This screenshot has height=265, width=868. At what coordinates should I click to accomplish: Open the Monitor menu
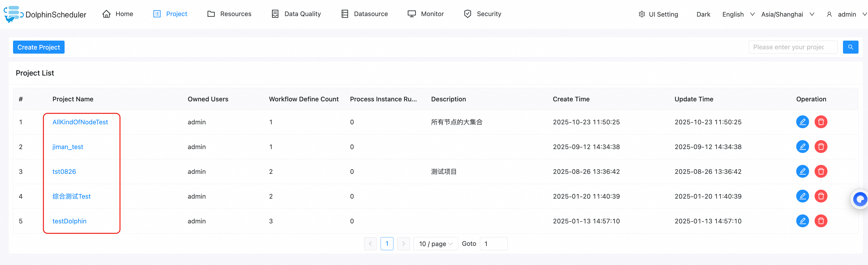426,14
